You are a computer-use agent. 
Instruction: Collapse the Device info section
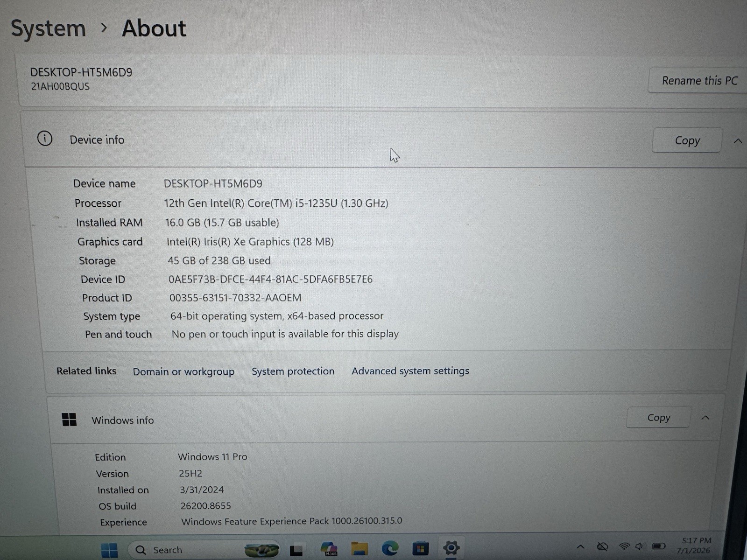pyautogui.click(x=738, y=141)
